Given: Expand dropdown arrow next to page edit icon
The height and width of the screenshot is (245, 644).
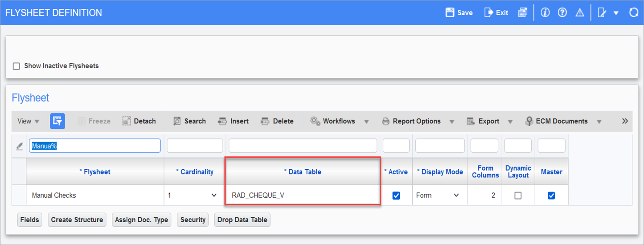Looking at the screenshot, I should coord(616,13).
